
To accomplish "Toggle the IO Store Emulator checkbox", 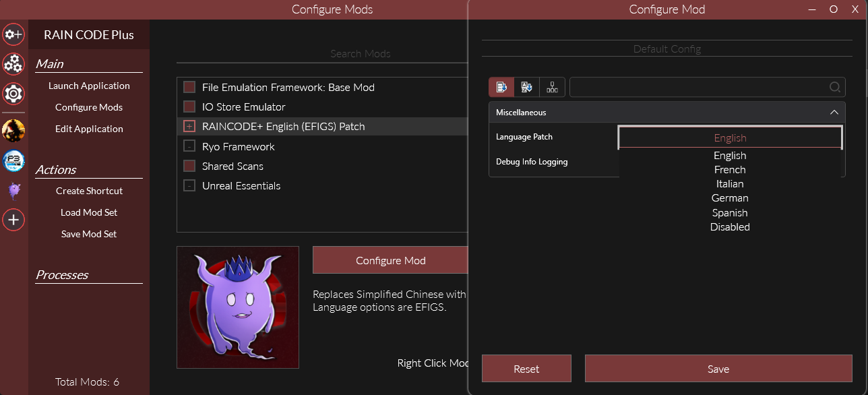I will click(189, 107).
